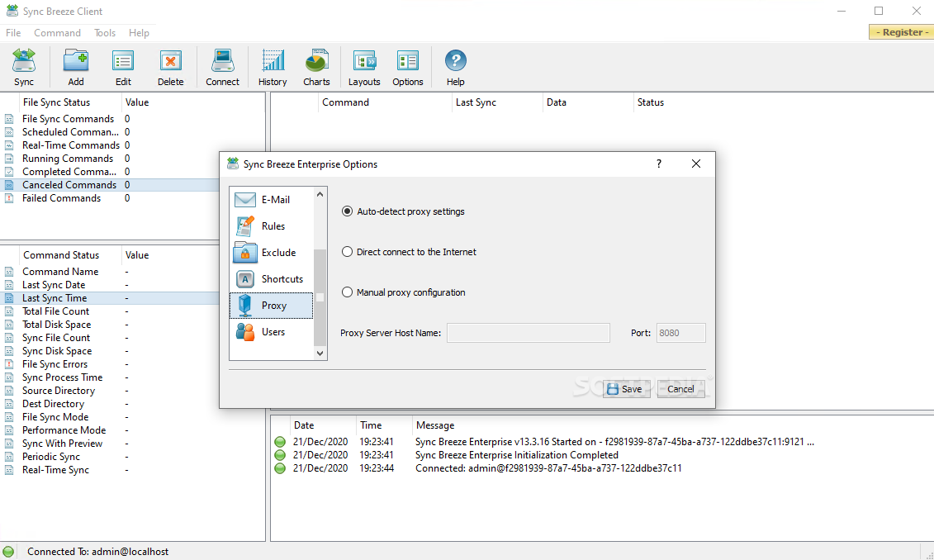Click the Save button in options dialog
Image resolution: width=934 pixels, height=560 pixels.
(x=626, y=389)
